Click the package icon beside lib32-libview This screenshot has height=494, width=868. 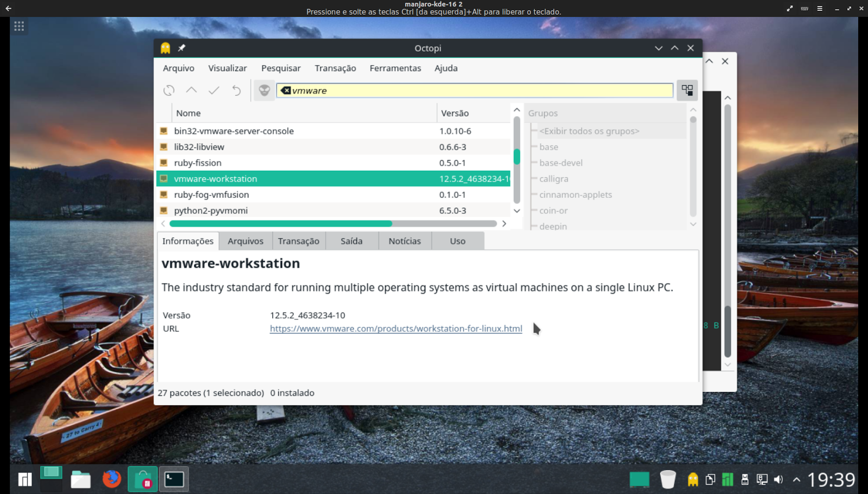[x=164, y=146]
